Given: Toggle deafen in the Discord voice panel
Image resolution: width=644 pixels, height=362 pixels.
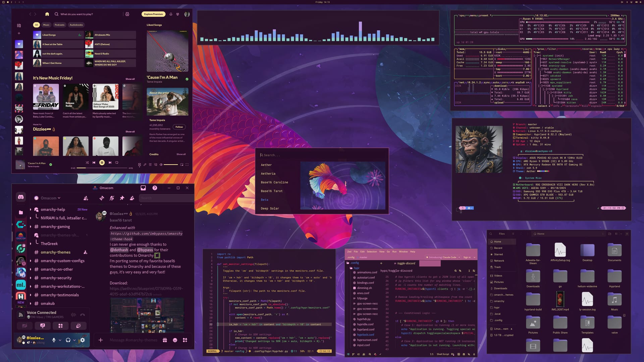Looking at the screenshot, I should coord(68,340).
